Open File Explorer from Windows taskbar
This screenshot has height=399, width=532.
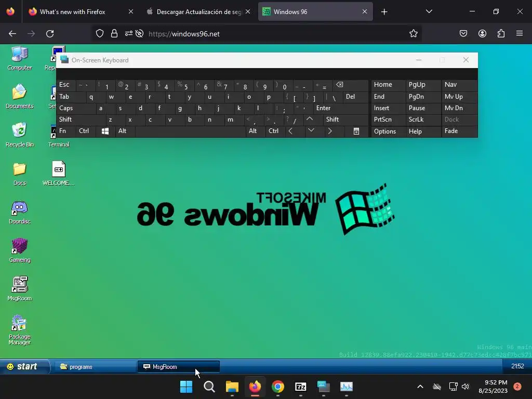(232, 387)
